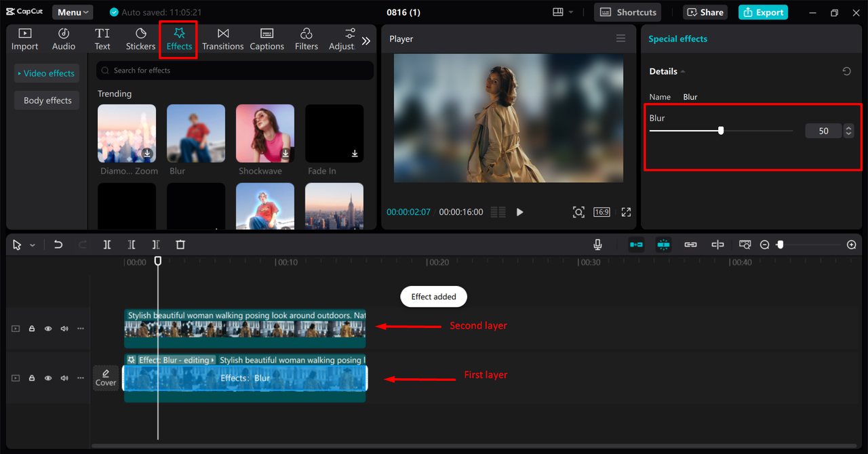
Task: Open the Audio tab
Action: point(64,39)
